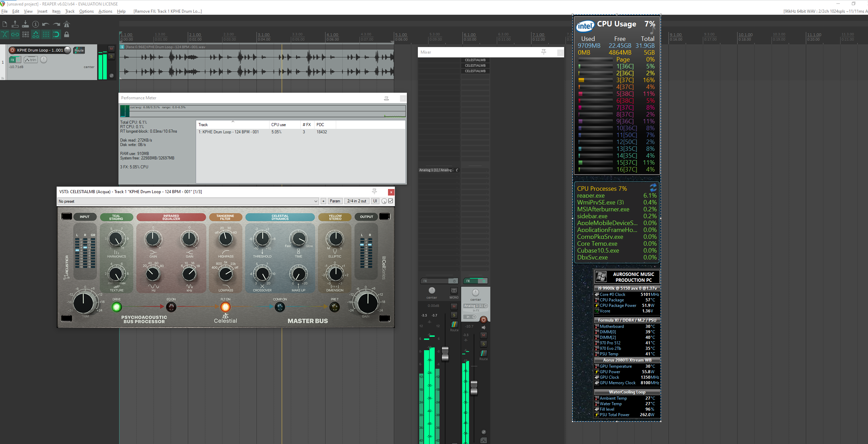Click the refresh icon in CPU Processes gadget
The height and width of the screenshot is (444, 868).
coord(653,188)
